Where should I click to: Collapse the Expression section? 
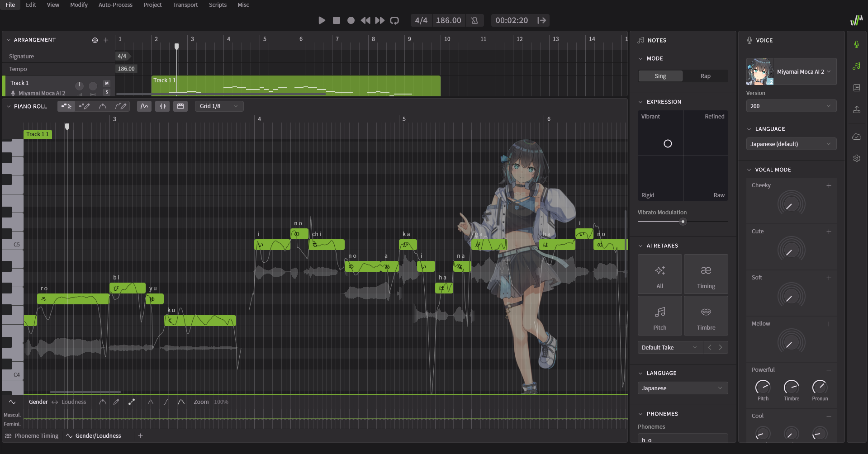click(640, 102)
